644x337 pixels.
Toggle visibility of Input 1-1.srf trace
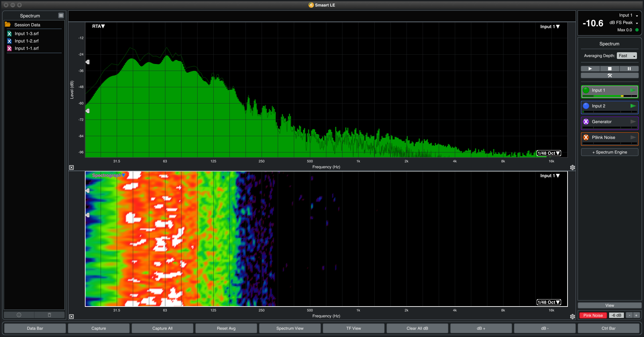click(x=9, y=48)
